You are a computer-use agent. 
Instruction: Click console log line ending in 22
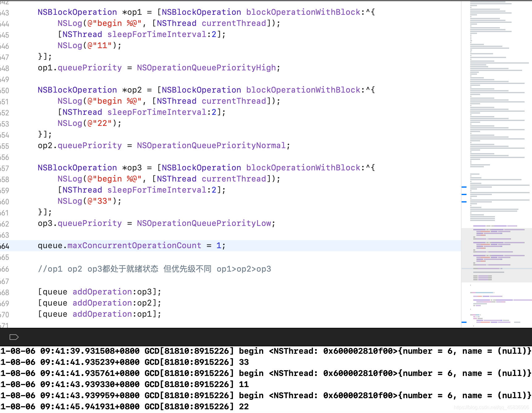pos(125,407)
